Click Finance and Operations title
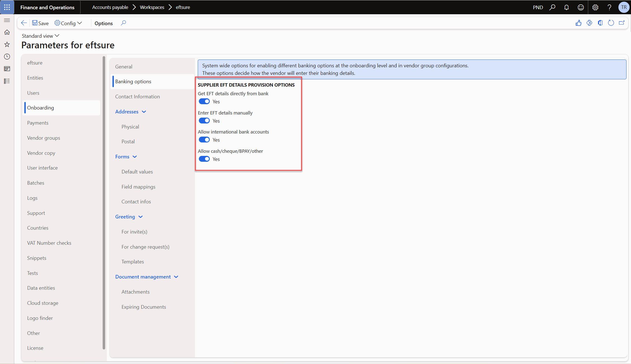Viewport: 631px width, 364px height. (x=47, y=7)
